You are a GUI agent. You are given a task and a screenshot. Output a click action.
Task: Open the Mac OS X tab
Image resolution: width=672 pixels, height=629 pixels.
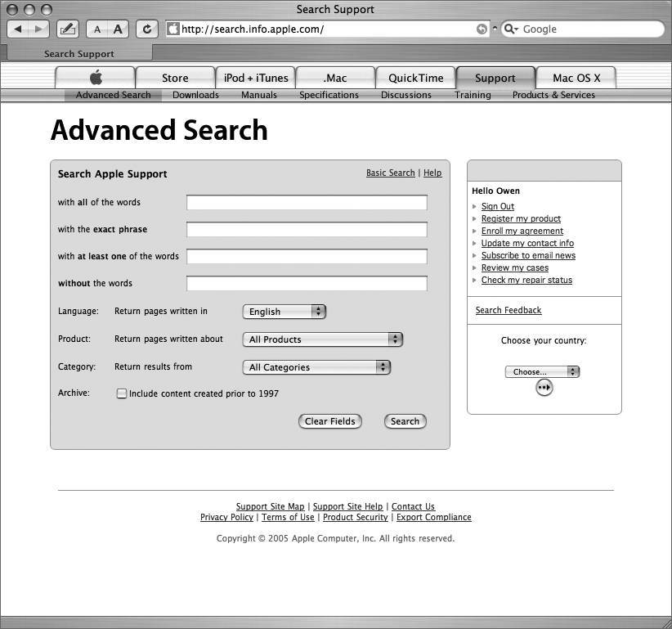pos(576,78)
